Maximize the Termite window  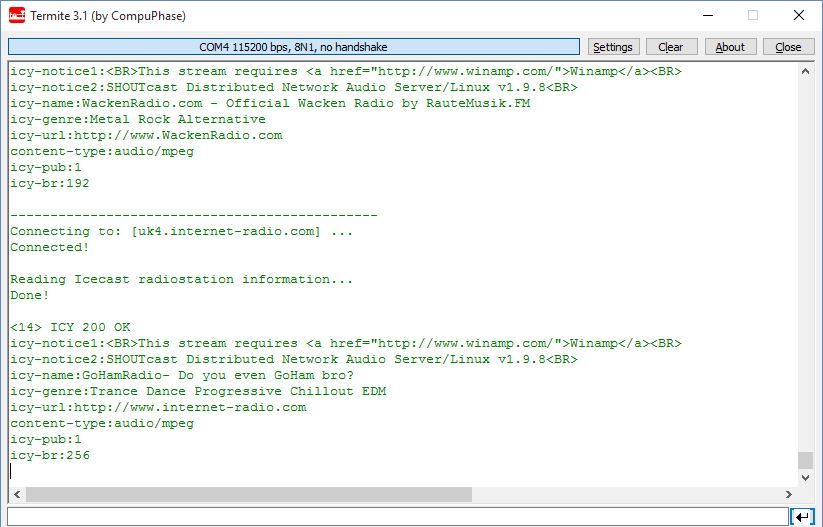[x=752, y=16]
